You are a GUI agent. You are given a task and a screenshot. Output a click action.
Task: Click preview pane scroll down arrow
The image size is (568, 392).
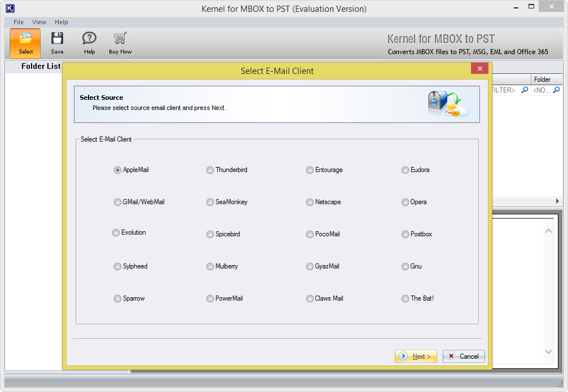click(548, 351)
